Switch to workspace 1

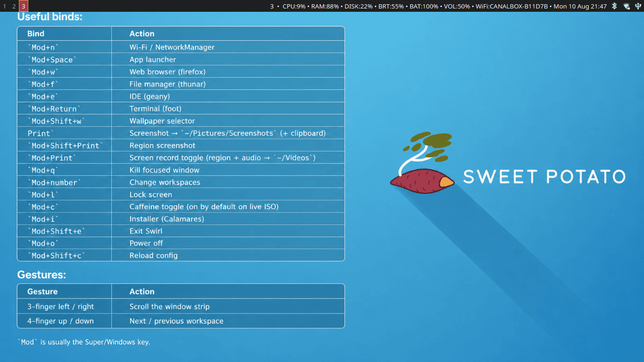tap(5, 6)
